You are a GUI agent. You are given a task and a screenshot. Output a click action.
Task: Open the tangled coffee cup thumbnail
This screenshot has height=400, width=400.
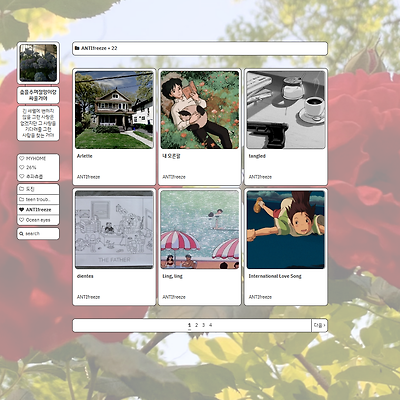286,110
